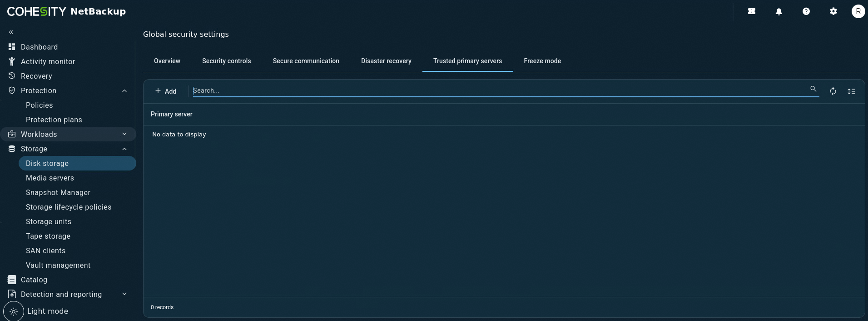868x321 pixels.
Task: Open the row density/column settings icon
Action: pyautogui.click(x=852, y=91)
